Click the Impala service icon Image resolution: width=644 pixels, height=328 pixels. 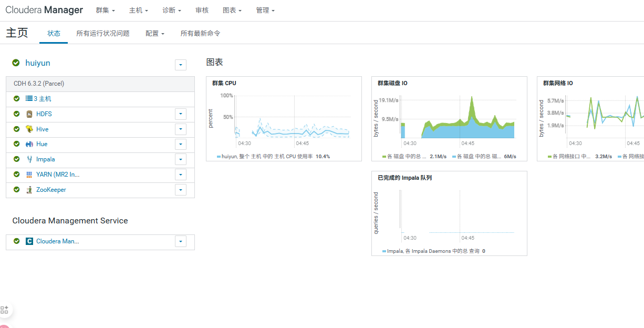tap(29, 159)
